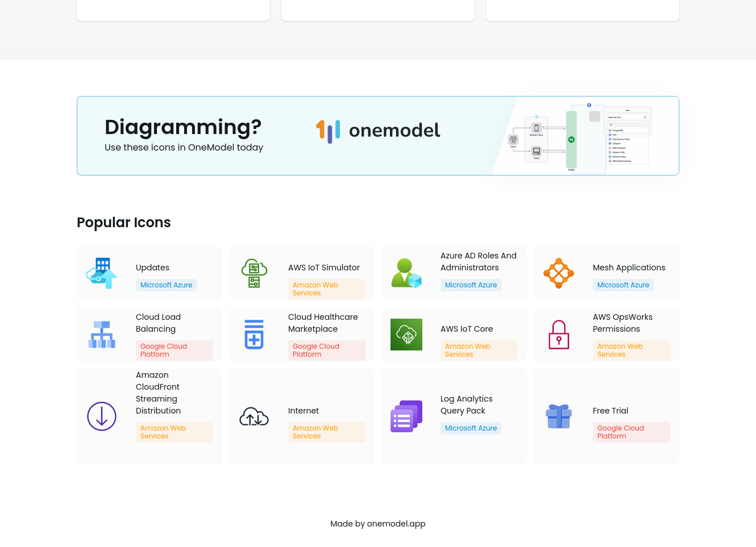This screenshot has width=756, height=547.
Task: Click Microsoft Azure tag under Log Analytics Query Pack
Action: point(471,428)
